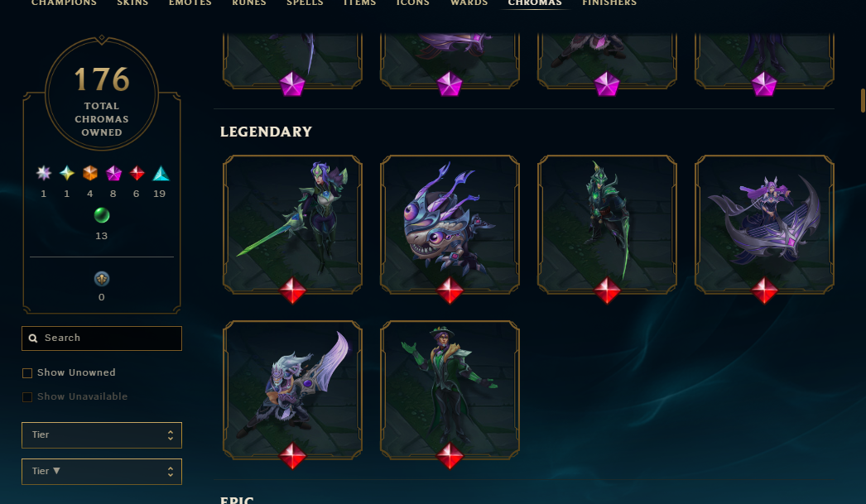Click the cyan four-point star gem icon
The height and width of the screenshot is (504, 866).
coord(67,173)
